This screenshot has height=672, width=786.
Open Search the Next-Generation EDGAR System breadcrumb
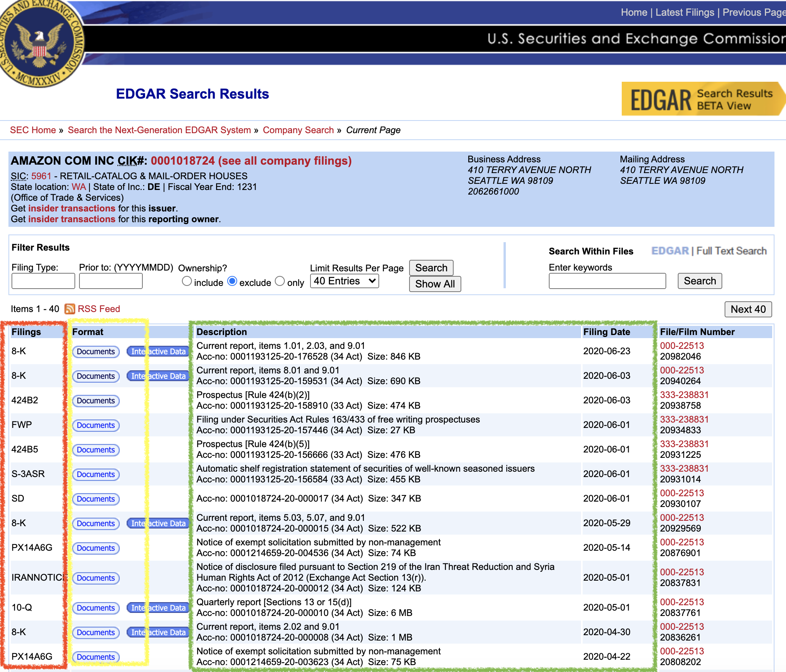pyautogui.click(x=159, y=130)
